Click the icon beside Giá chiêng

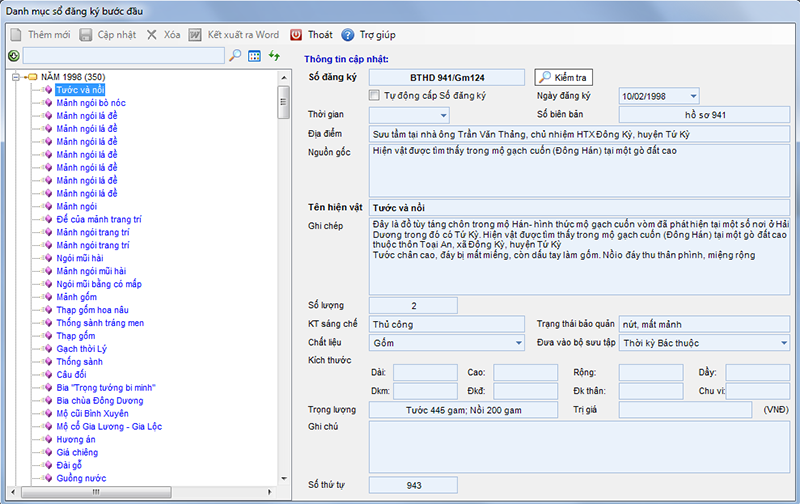pyautogui.click(x=48, y=452)
